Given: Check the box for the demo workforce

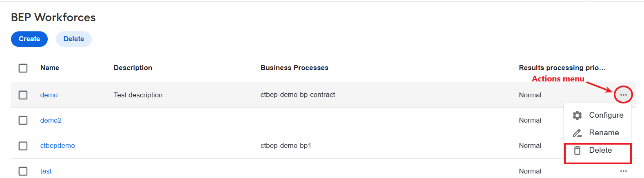Looking at the screenshot, I should click(23, 95).
